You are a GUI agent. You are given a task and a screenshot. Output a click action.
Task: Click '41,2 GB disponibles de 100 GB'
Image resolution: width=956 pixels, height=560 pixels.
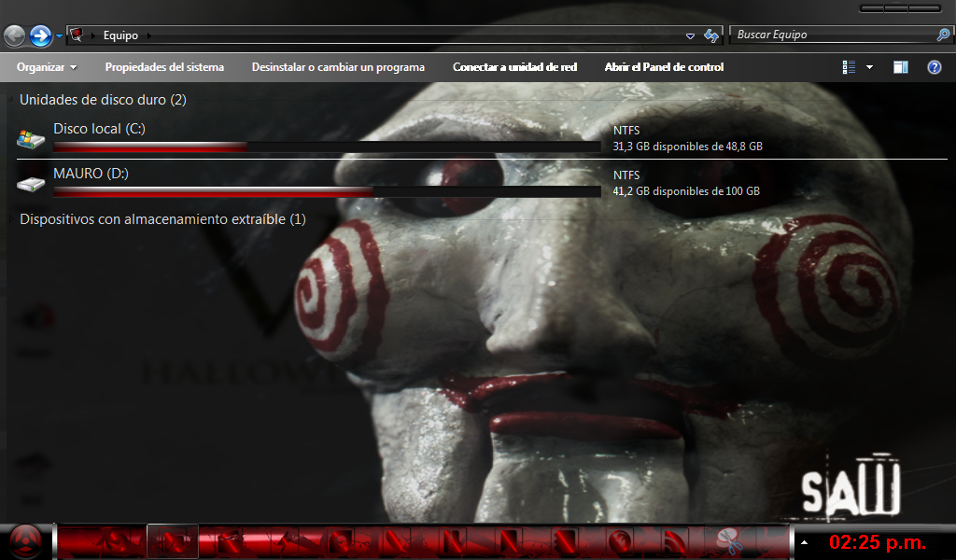coord(686,191)
